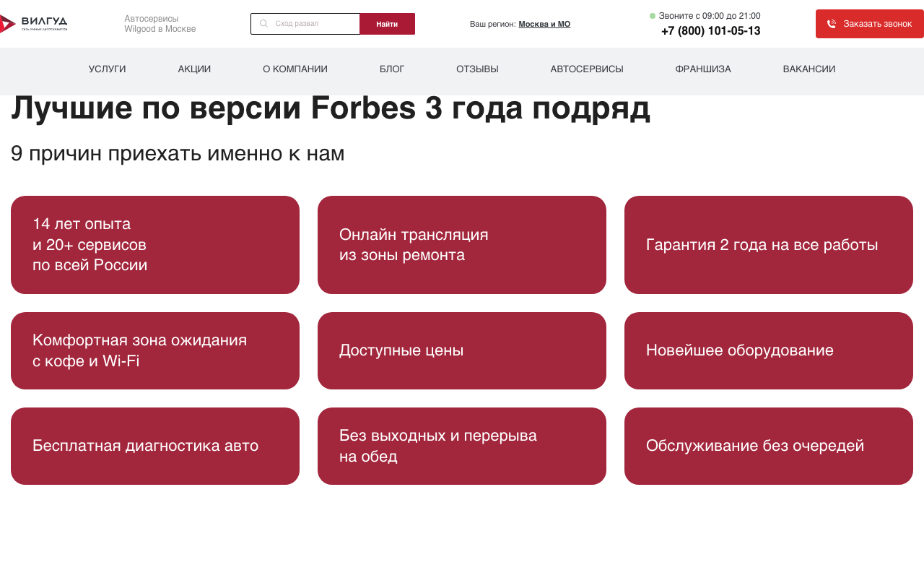The image size is (924, 578).
Task: Click the 'Бесплатная диагностика авто' card
Action: point(155,446)
